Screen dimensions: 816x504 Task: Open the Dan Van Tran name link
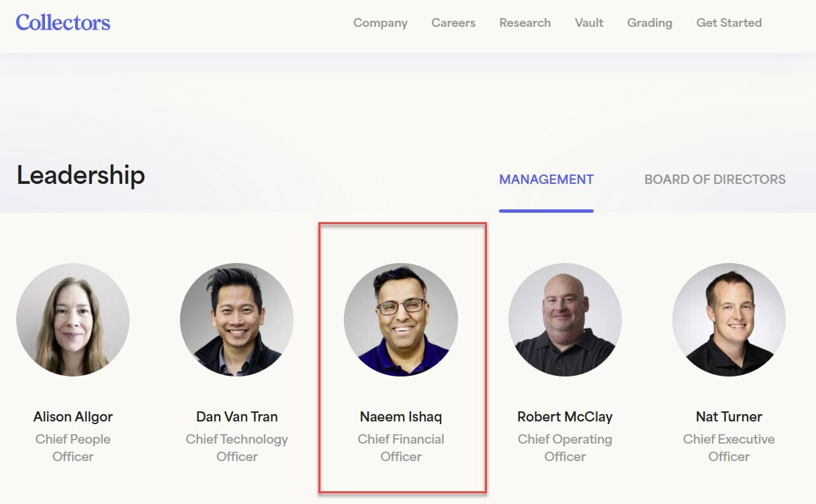tap(236, 417)
